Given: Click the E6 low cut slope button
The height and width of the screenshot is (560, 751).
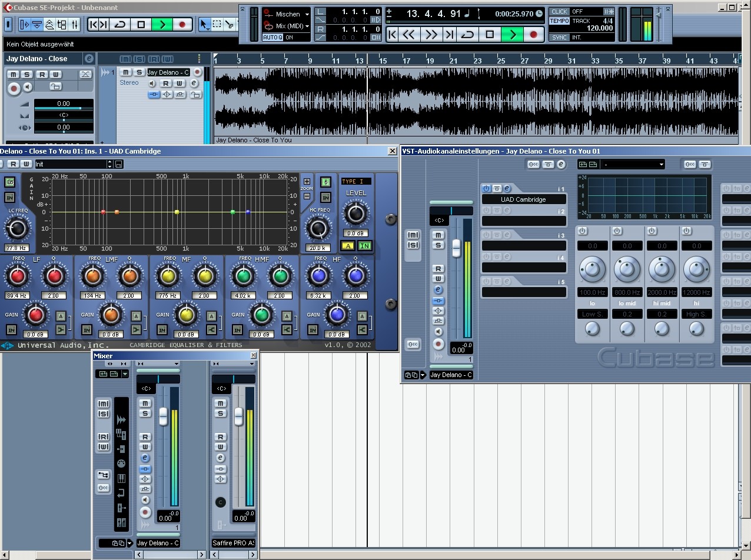Looking at the screenshot, I should click(x=10, y=182).
